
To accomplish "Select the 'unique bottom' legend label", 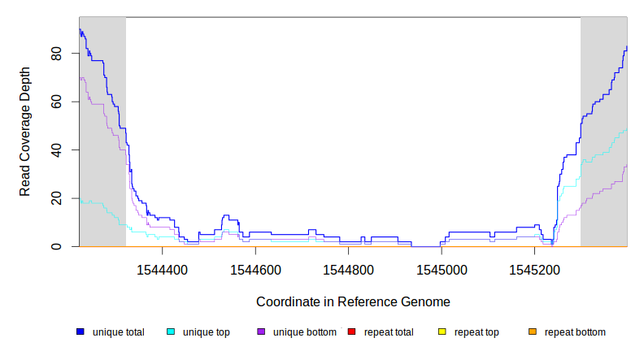I will pyautogui.click(x=302, y=332).
